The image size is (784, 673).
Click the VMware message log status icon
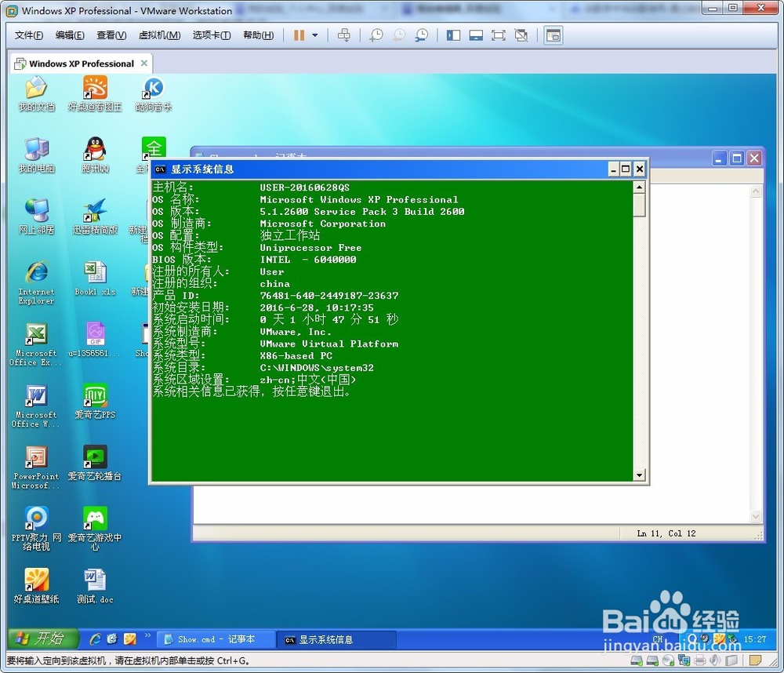tap(755, 660)
